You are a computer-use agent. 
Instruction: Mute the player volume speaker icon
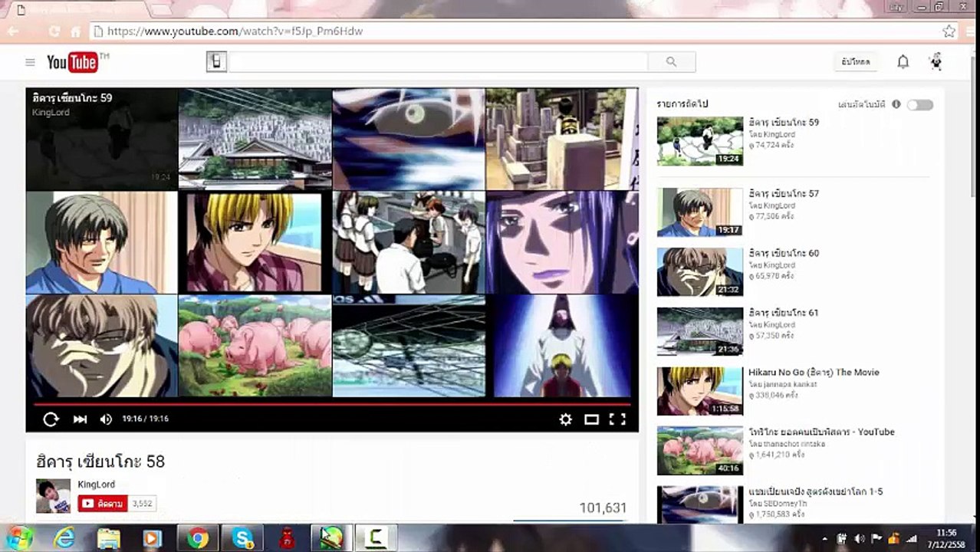click(x=106, y=419)
